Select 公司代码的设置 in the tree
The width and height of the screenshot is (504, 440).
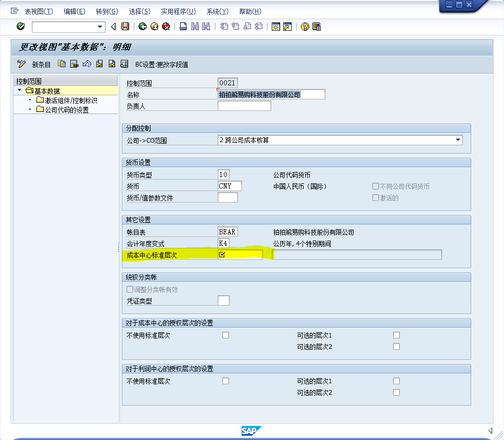tap(67, 109)
